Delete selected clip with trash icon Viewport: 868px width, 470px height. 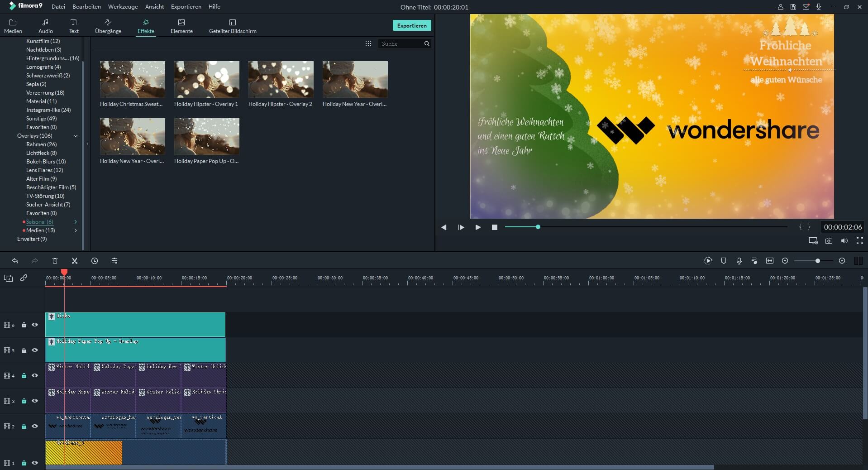(55, 261)
